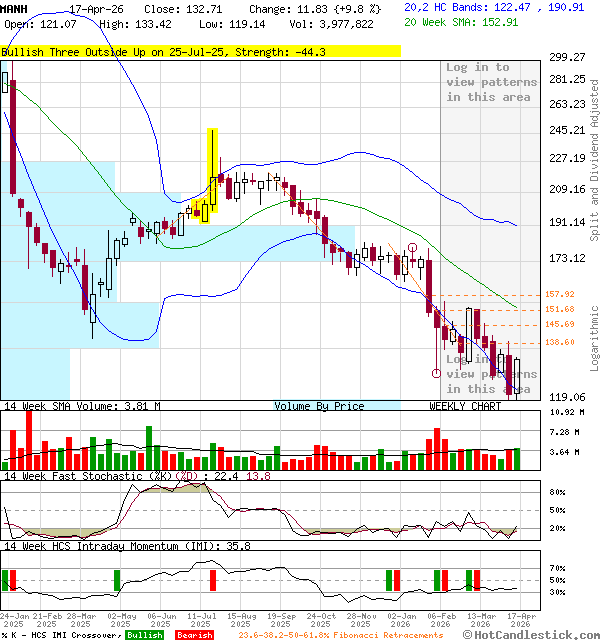600x640 pixels.
Task: Click the Fibonacci Retracements legend text
Action: click(340, 635)
